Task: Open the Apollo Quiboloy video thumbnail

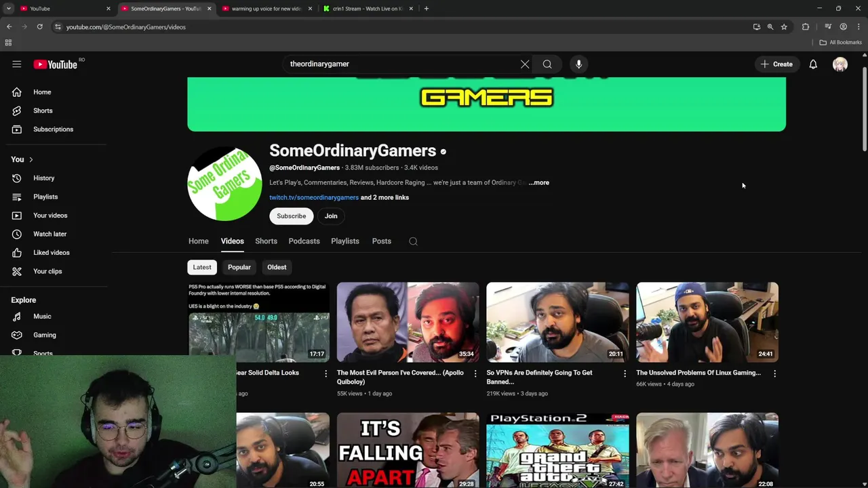Action: (408, 323)
